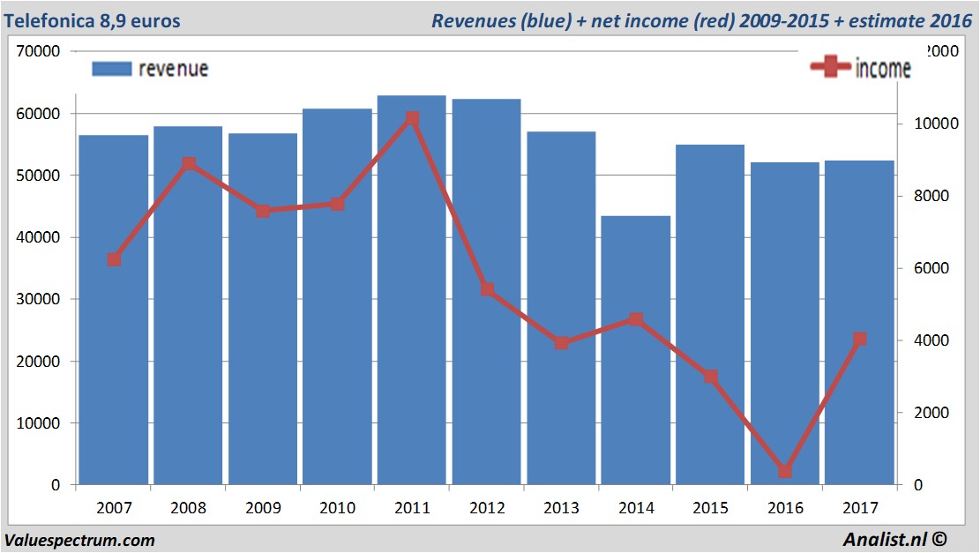Click the 8000 income axis label
Screen dimensions: 980x553
click(x=931, y=196)
